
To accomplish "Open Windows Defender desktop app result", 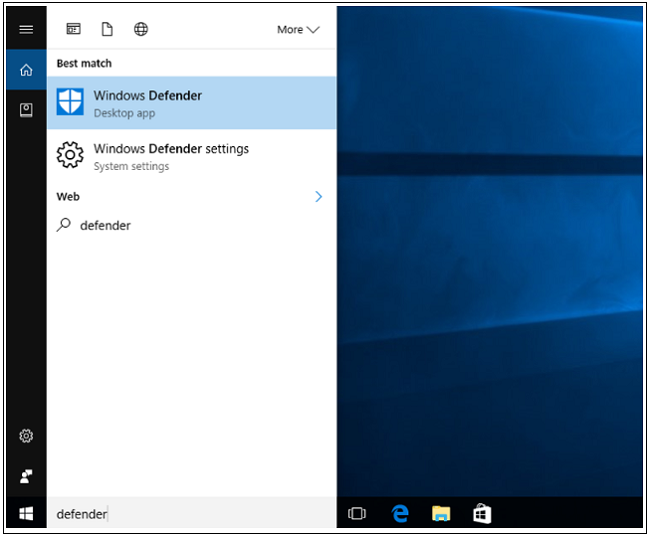I will point(192,103).
